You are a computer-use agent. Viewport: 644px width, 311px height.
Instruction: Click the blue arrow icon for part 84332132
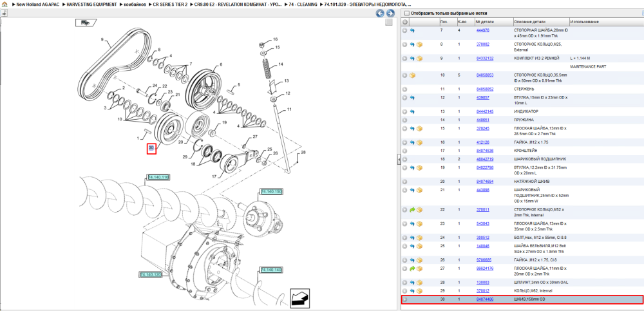point(412,59)
